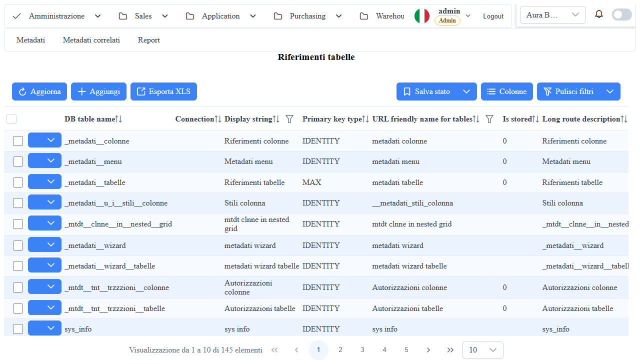Tick the _metadati__tabelle row checkbox
This screenshot has width=640, height=364.
tap(18, 182)
